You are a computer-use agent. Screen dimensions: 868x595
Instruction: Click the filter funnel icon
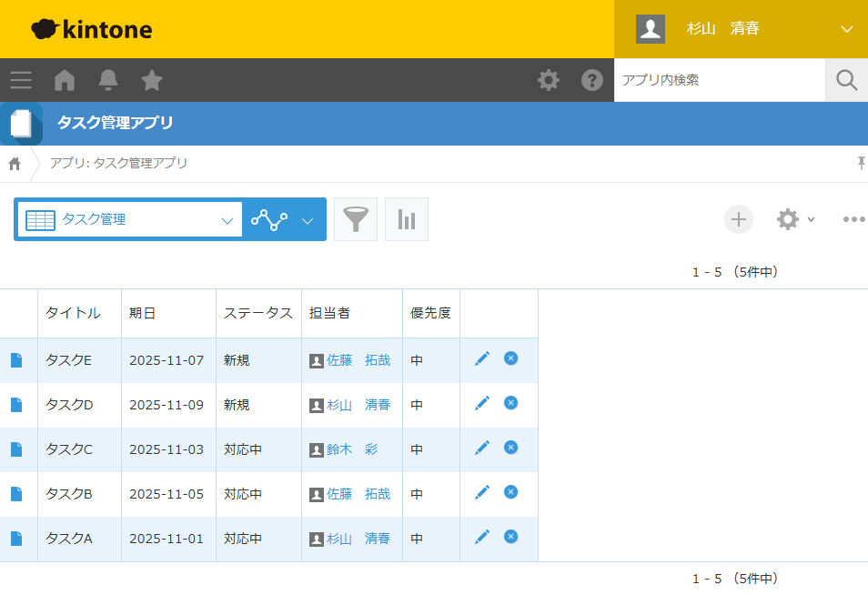click(356, 219)
